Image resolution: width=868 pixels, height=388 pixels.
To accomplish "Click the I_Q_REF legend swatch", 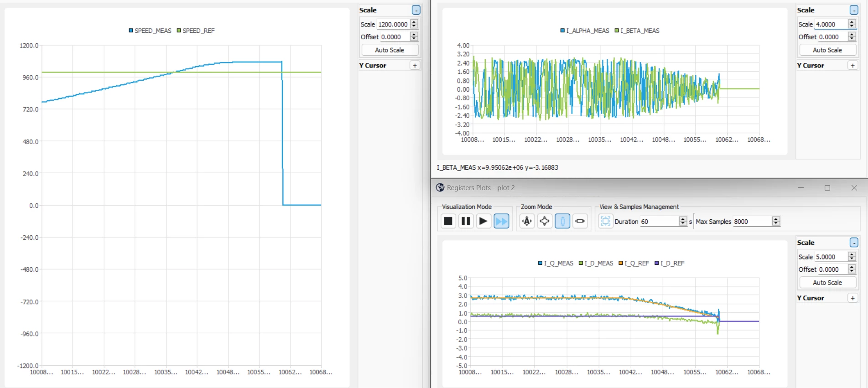I will (621, 263).
